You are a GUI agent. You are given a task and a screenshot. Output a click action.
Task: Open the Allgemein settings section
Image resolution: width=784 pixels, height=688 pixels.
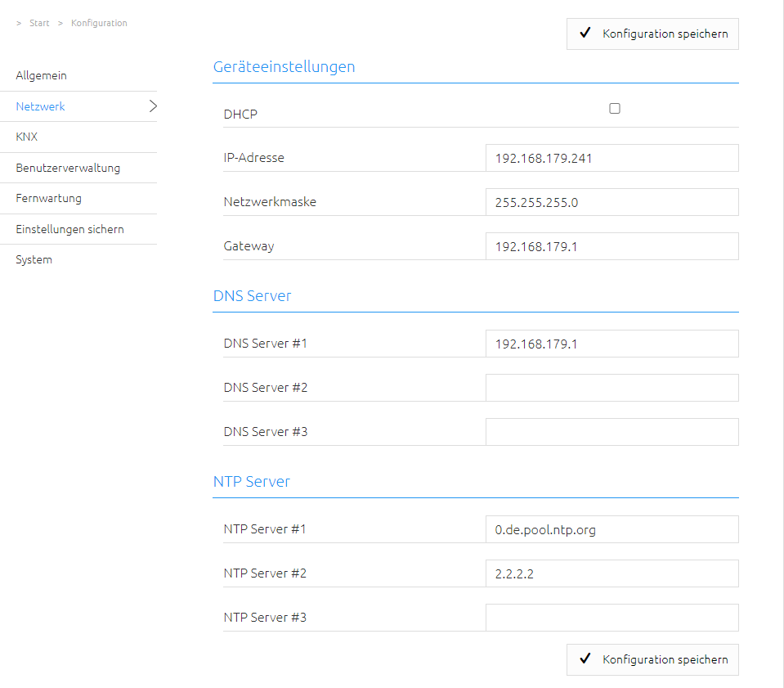(x=41, y=75)
